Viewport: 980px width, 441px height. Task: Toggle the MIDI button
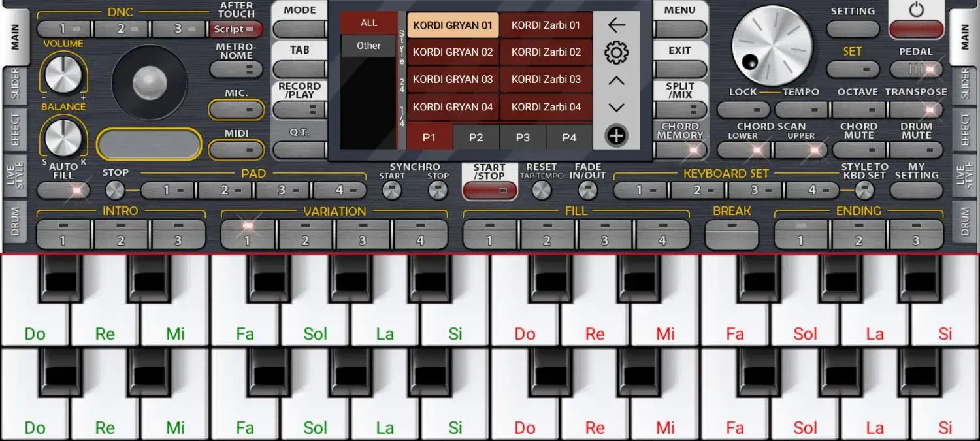click(x=236, y=150)
